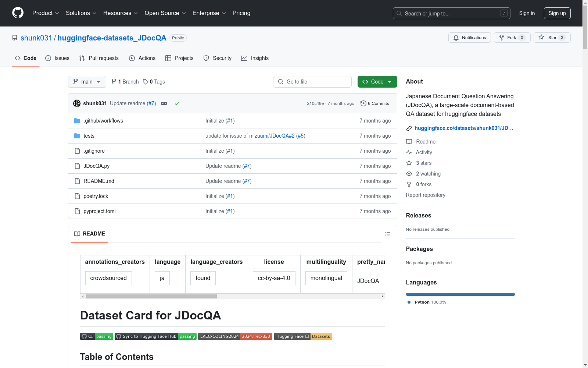Click the 210c48e commit hash

[x=315, y=103]
